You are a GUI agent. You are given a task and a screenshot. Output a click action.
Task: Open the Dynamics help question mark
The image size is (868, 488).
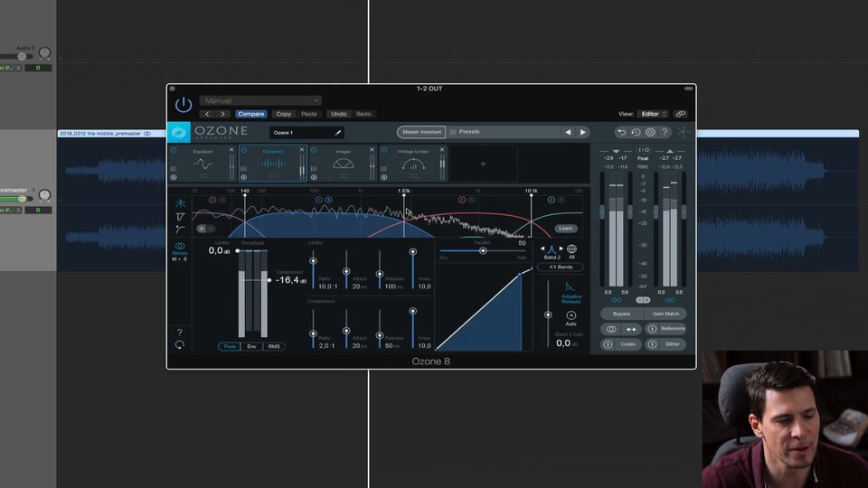tap(179, 333)
